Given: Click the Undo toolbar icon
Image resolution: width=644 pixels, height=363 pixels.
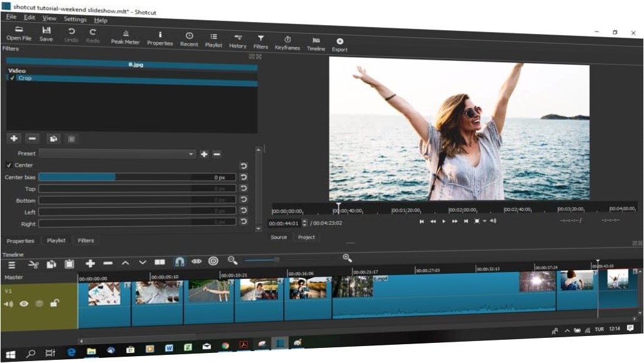Looking at the screenshot, I should [x=71, y=35].
